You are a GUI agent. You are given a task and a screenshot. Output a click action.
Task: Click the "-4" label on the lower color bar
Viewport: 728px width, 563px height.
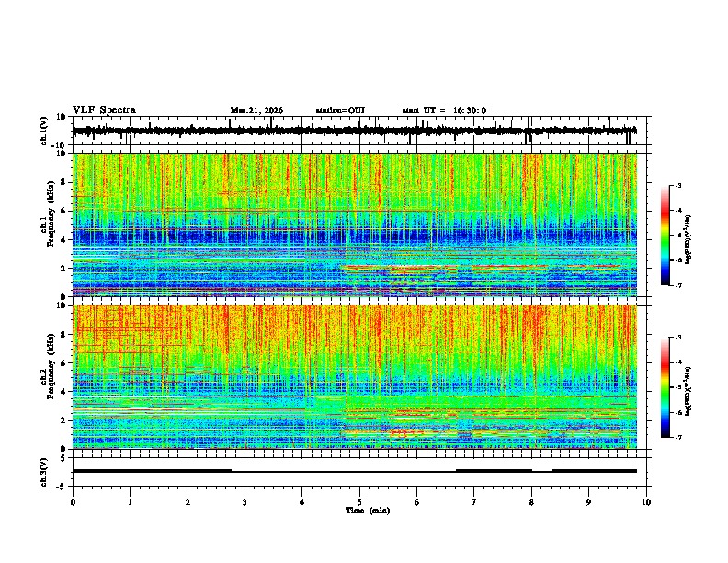677,362
